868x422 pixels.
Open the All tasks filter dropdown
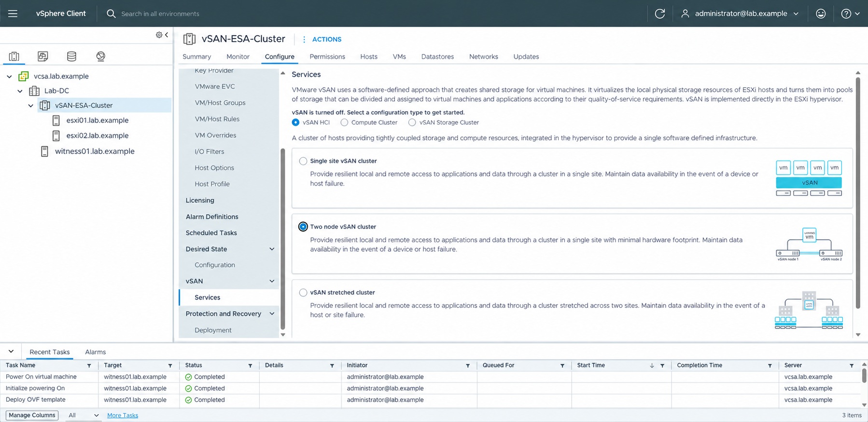(83, 415)
